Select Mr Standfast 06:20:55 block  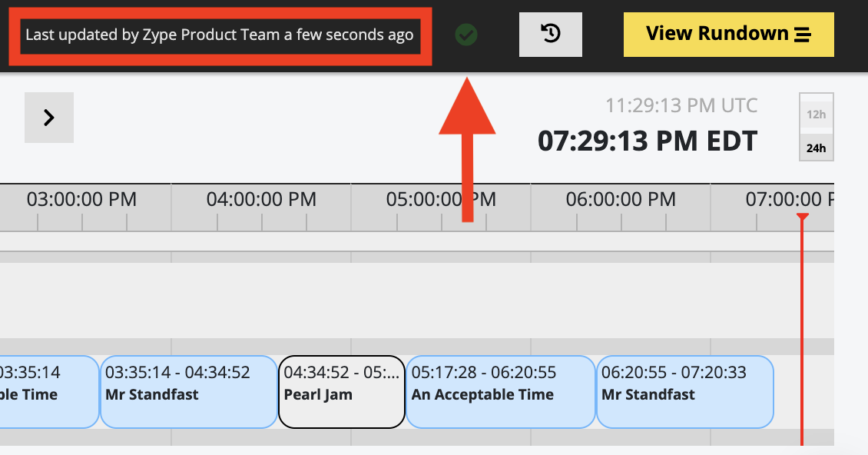click(x=684, y=392)
